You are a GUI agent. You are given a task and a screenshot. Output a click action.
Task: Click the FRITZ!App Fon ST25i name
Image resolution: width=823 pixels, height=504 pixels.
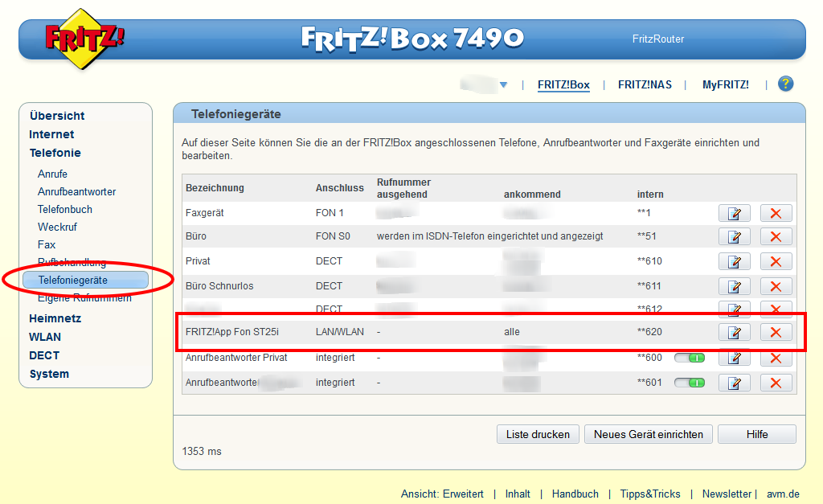[x=232, y=332]
